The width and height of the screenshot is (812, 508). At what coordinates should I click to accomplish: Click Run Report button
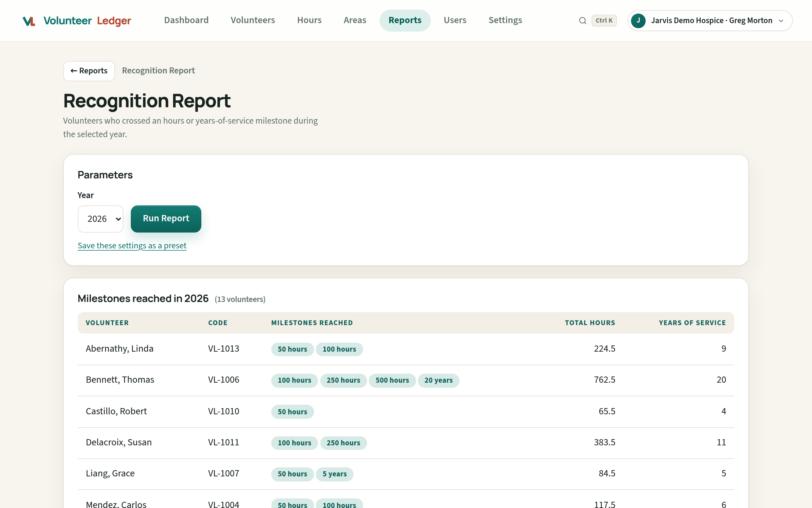coord(166,219)
